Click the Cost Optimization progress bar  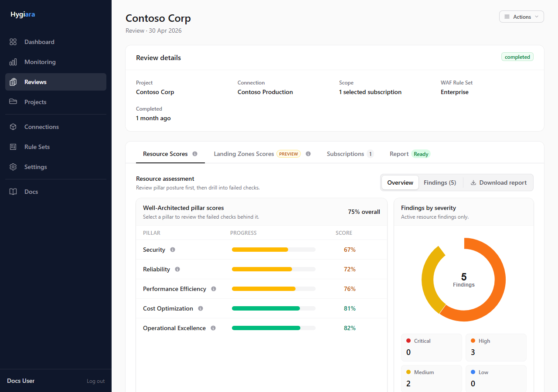(x=274, y=308)
